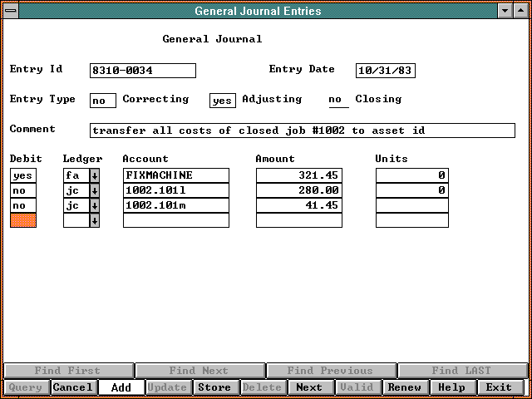Open Help from the bottom bar

point(451,387)
